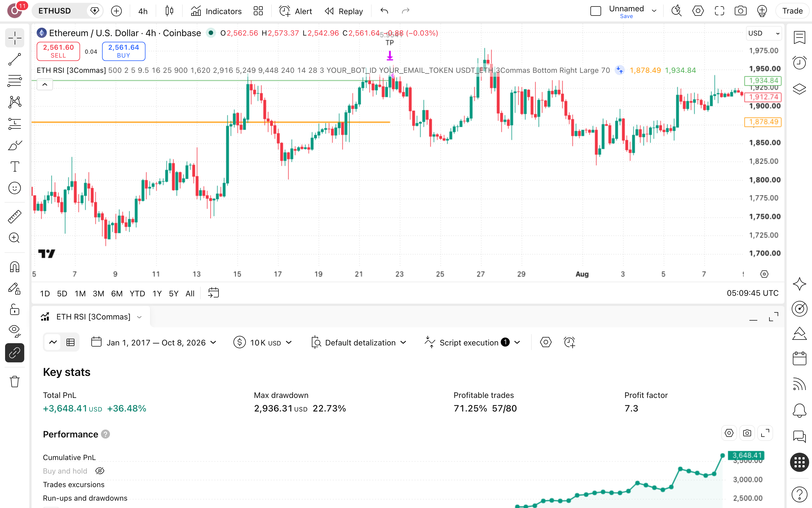Open the notifications bell panel
This screenshot has height=508, width=812.
point(799,410)
